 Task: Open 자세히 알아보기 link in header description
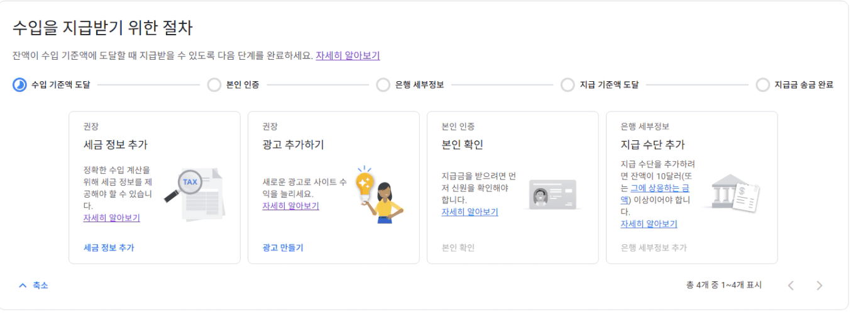(348, 55)
